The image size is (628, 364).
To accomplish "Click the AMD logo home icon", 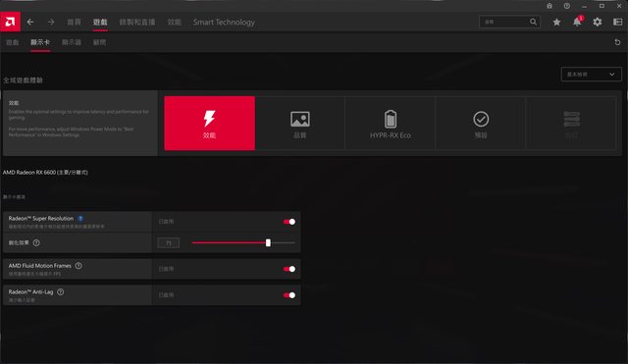I will click(10, 22).
